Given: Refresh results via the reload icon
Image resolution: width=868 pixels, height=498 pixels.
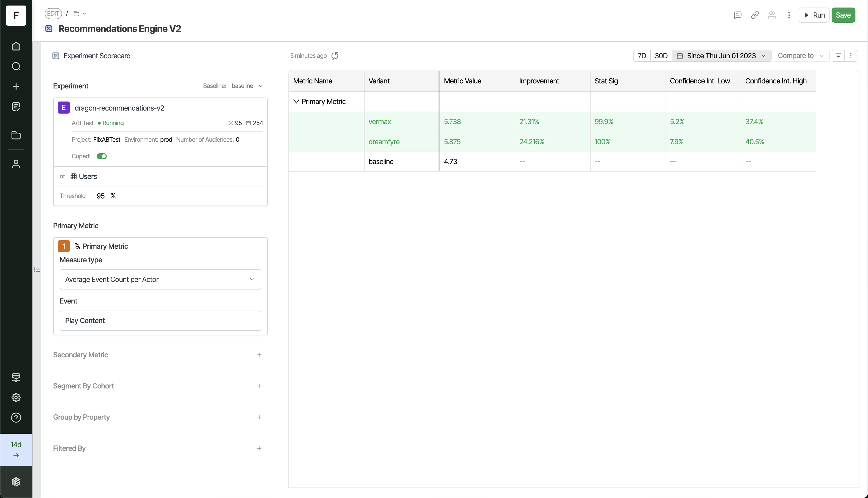Looking at the screenshot, I should click(335, 56).
